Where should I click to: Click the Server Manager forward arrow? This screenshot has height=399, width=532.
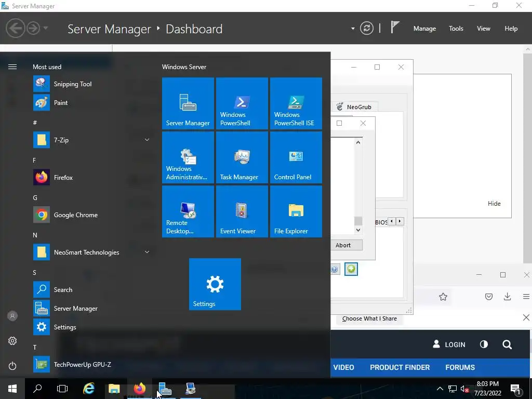click(33, 28)
